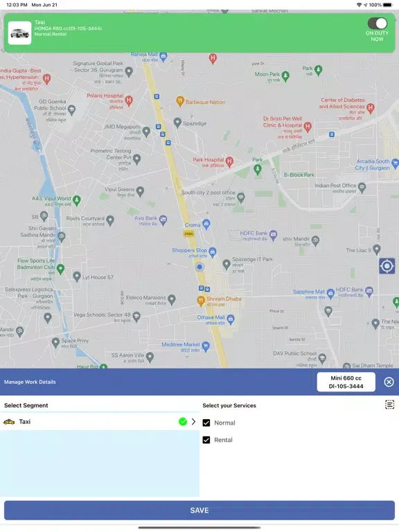399x532 pixels.
Task: Tap the Vipul Greens pin
Action: tap(140, 191)
